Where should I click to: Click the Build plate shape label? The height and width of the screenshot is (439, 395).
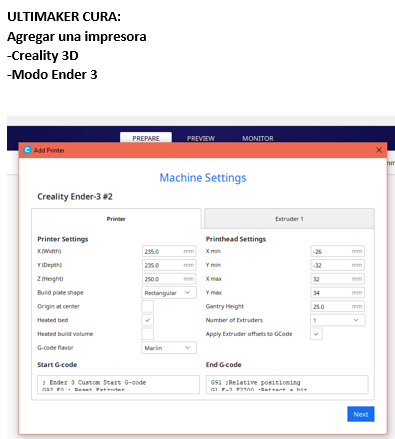[60, 293]
